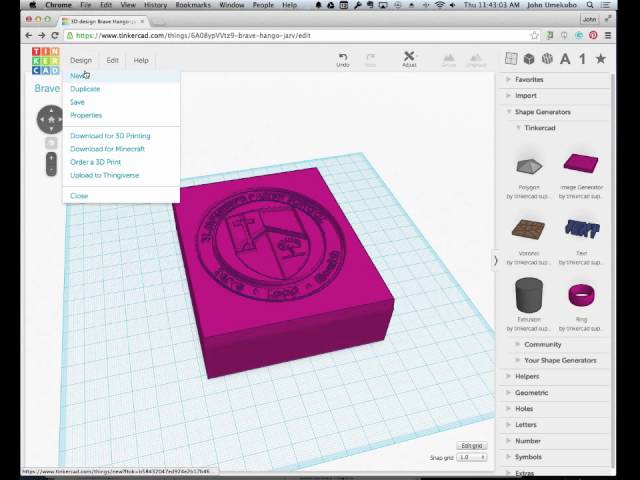Go back in browser history

click(28, 36)
